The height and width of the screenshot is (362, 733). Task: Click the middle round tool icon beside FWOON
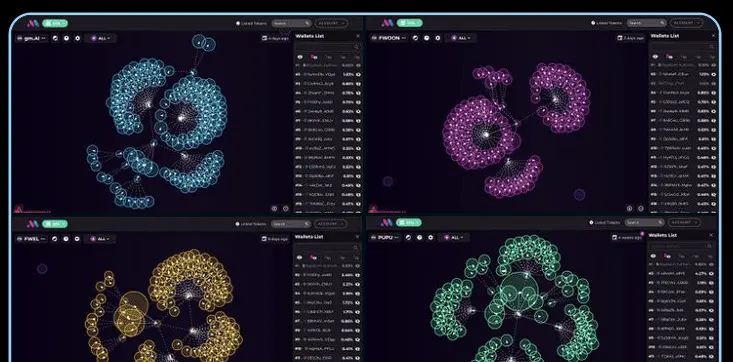tap(426, 38)
